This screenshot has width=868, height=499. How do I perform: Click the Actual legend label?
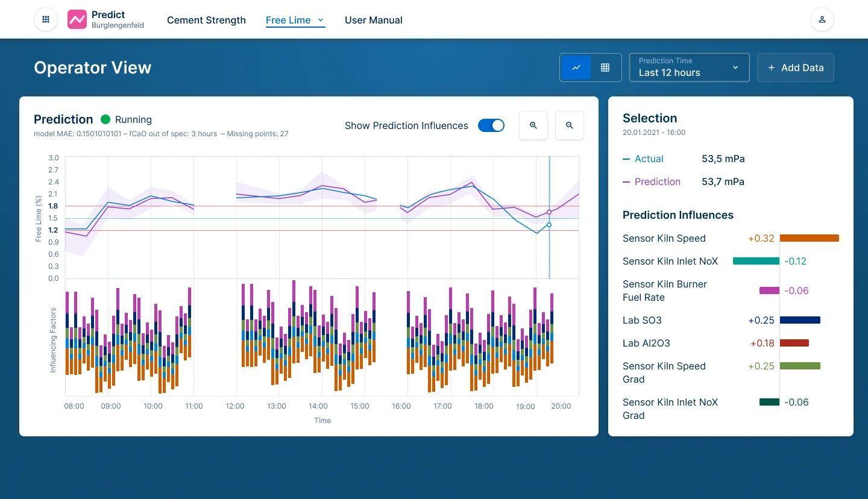pyautogui.click(x=649, y=159)
